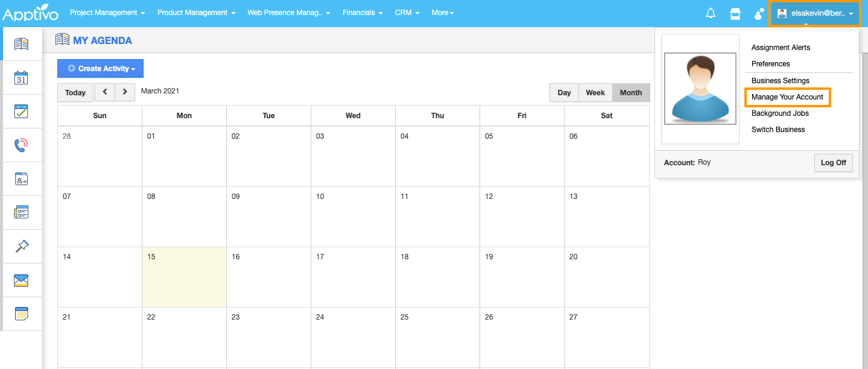The width and height of the screenshot is (868, 369).
Task: Open the app store marketplace icon
Action: [x=735, y=13]
